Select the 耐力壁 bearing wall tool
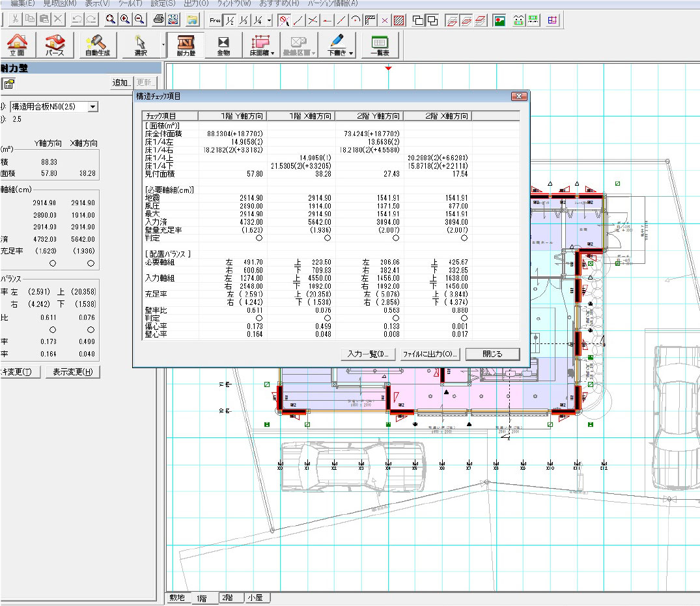Screen dimensions: 700x606 pyautogui.click(x=186, y=45)
